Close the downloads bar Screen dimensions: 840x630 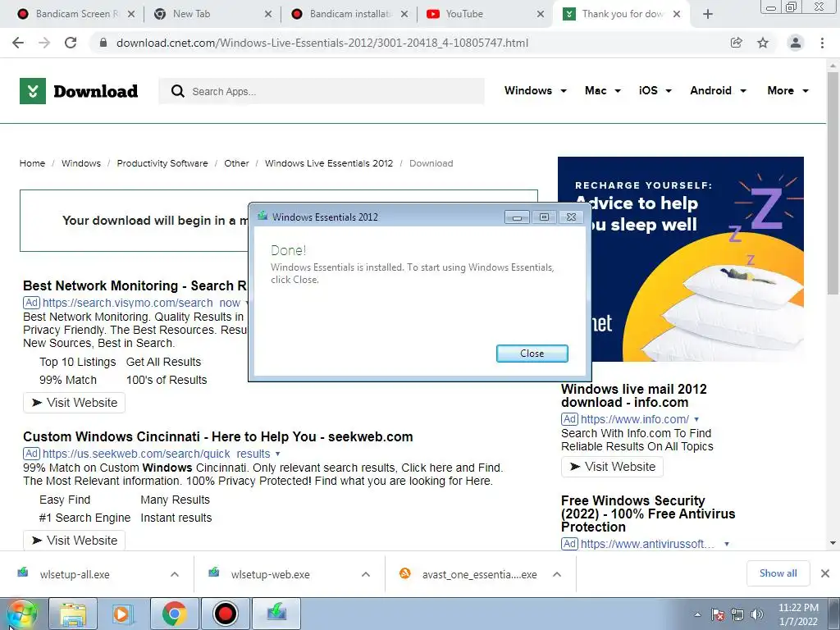click(x=825, y=573)
